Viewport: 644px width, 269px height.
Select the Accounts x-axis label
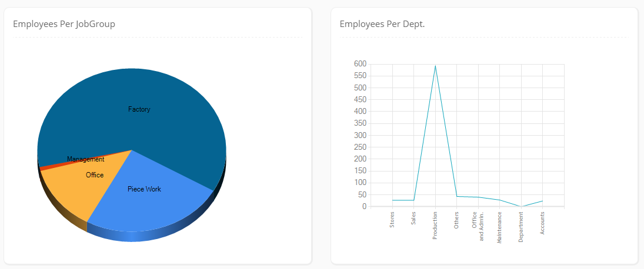[542, 224]
